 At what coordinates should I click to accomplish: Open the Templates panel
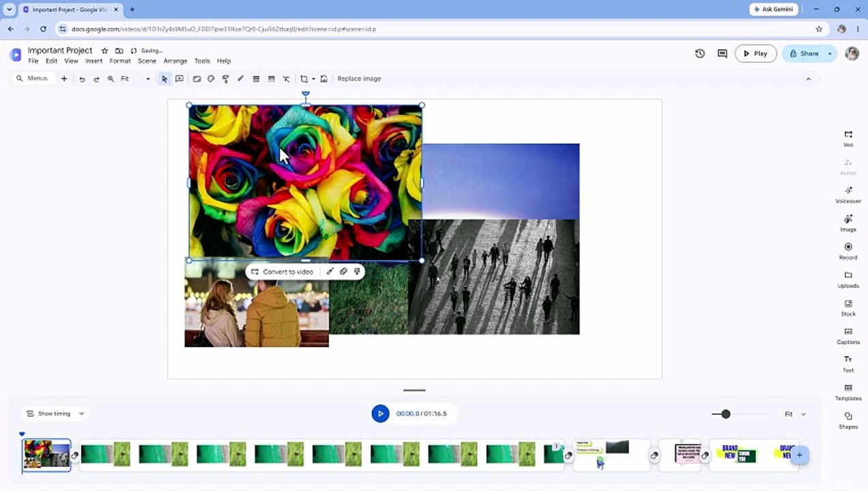[x=848, y=392]
